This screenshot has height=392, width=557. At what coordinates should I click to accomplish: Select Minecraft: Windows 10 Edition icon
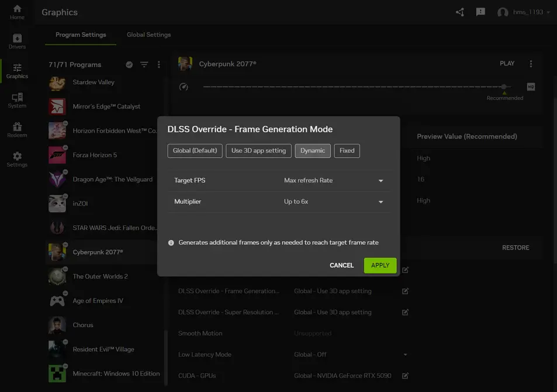pos(57,373)
